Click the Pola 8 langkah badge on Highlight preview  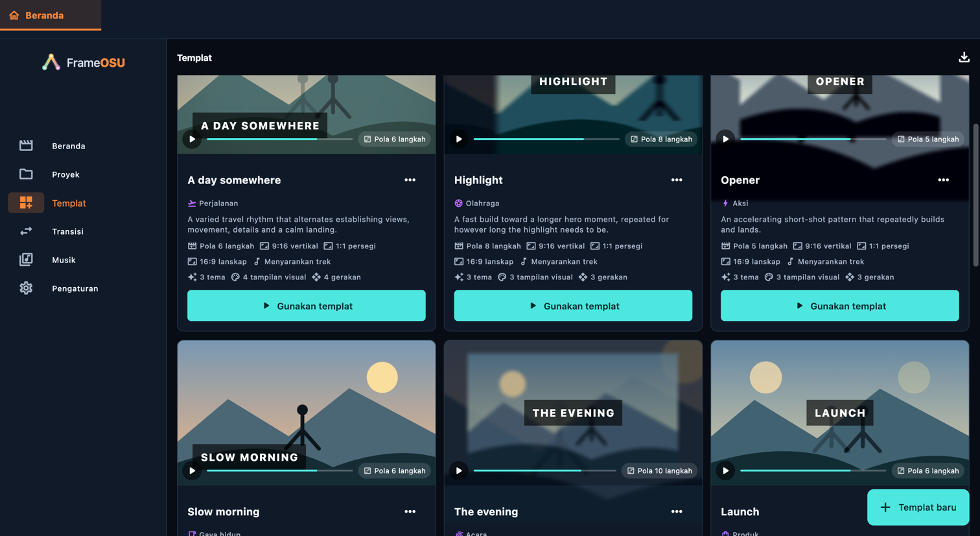pos(660,139)
